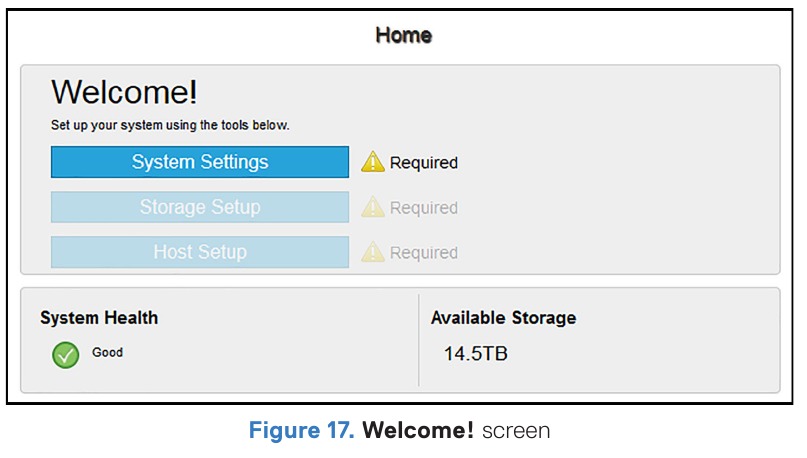807x458 pixels.
Task: Click the Available Storage heading
Action: (x=503, y=318)
